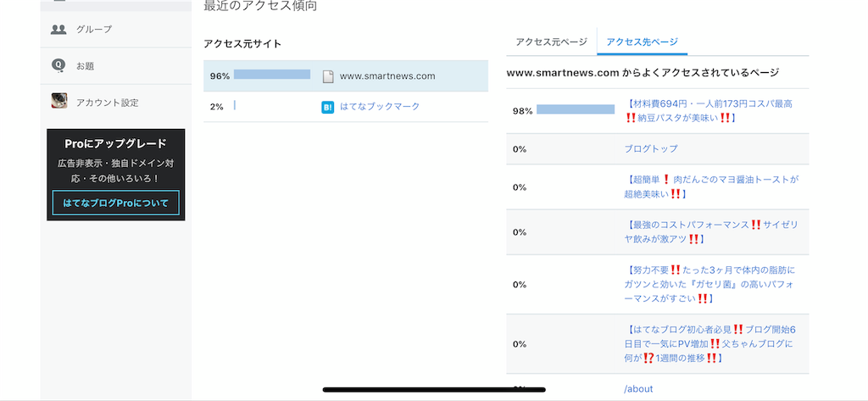Click the Hatena Bookmark B! icon

328,107
